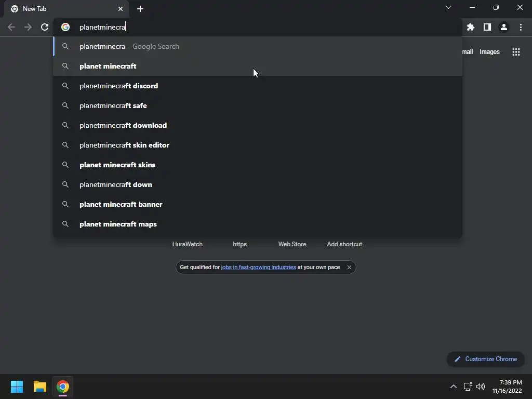The image size is (532, 399).
Task: Click the browser forward arrow
Action: pyautogui.click(x=28, y=27)
